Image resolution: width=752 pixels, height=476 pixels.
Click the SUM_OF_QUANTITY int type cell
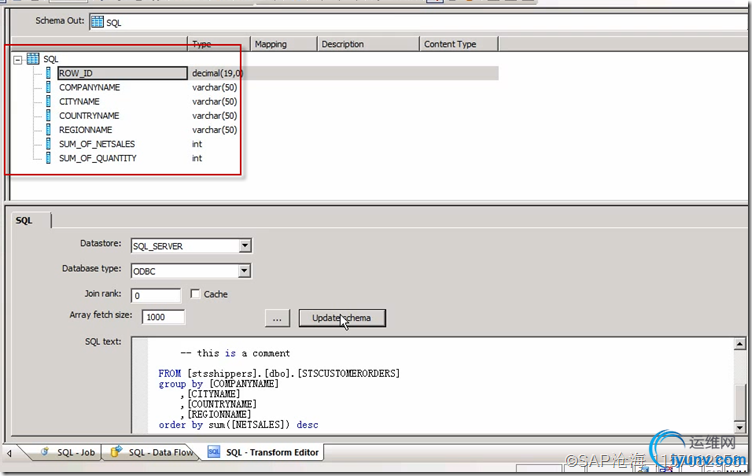click(197, 158)
